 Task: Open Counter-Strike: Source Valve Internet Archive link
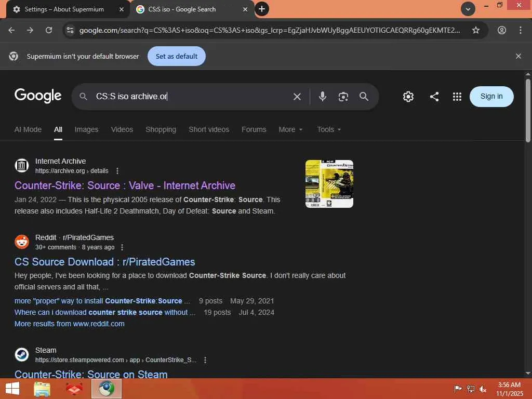pos(125,185)
